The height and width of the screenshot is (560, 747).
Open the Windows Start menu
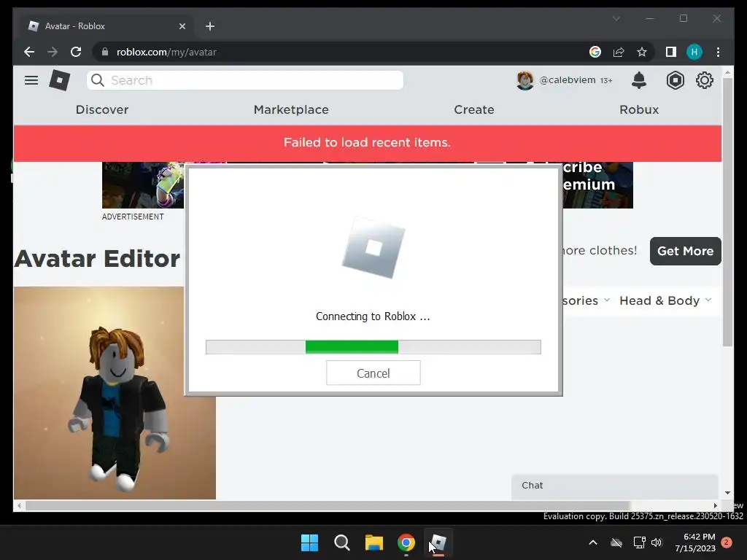point(309,542)
